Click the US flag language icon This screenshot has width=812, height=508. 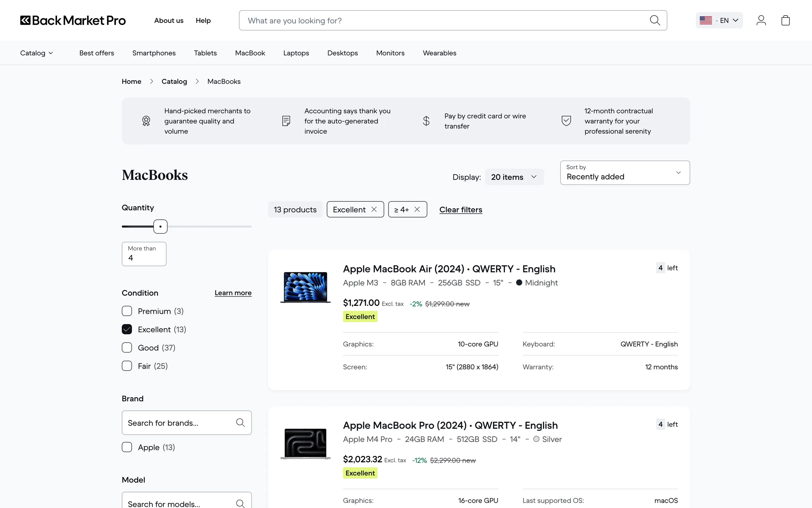(x=706, y=21)
